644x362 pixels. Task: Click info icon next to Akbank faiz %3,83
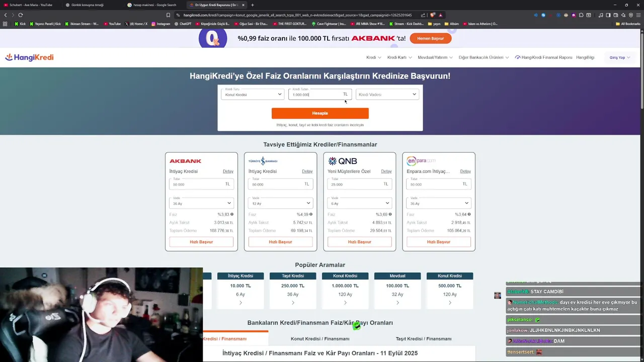(232, 214)
